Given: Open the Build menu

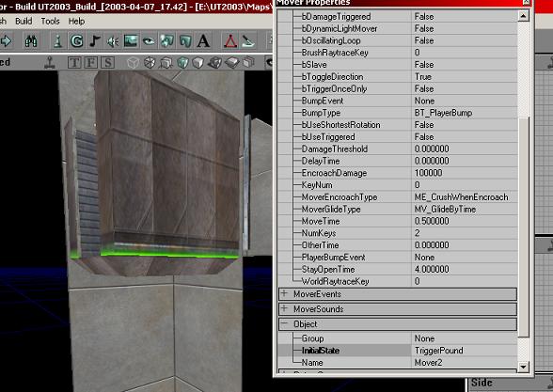Looking at the screenshot, I should (x=24, y=21).
